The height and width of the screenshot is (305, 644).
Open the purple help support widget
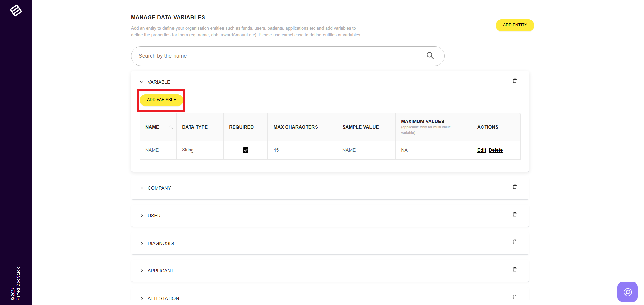coord(627,292)
